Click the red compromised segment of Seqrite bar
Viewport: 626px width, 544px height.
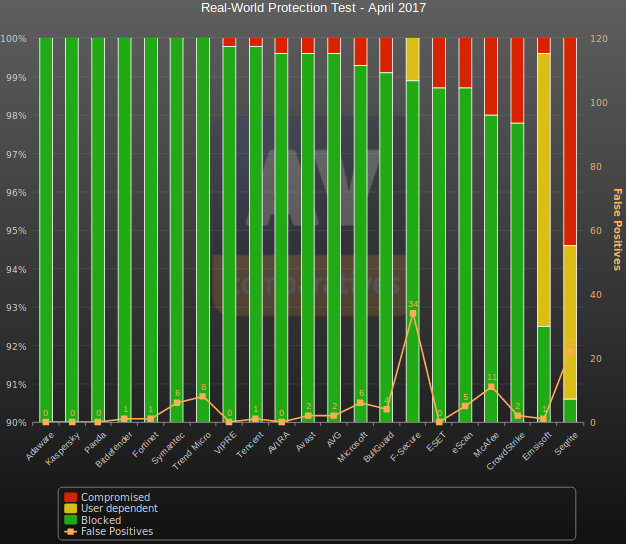570,142
